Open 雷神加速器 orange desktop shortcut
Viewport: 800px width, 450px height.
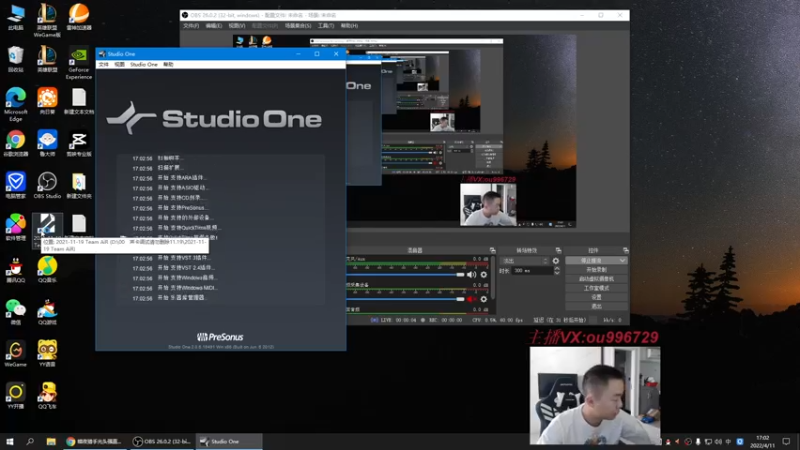click(x=79, y=17)
